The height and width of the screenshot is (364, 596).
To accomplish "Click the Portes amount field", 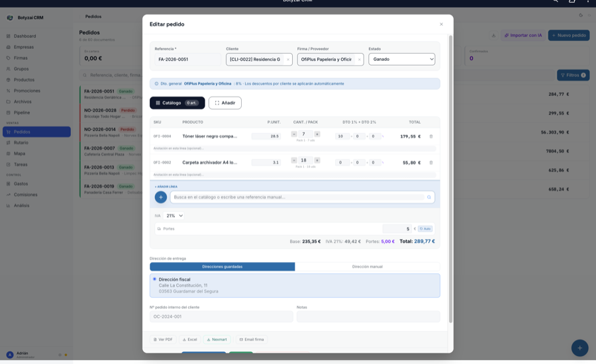I will click(x=397, y=229).
